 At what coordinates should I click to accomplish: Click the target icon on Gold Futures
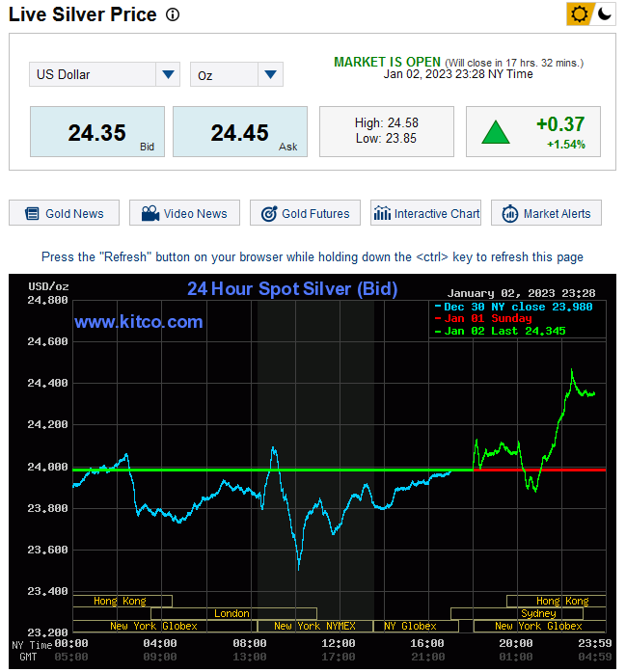tap(269, 213)
